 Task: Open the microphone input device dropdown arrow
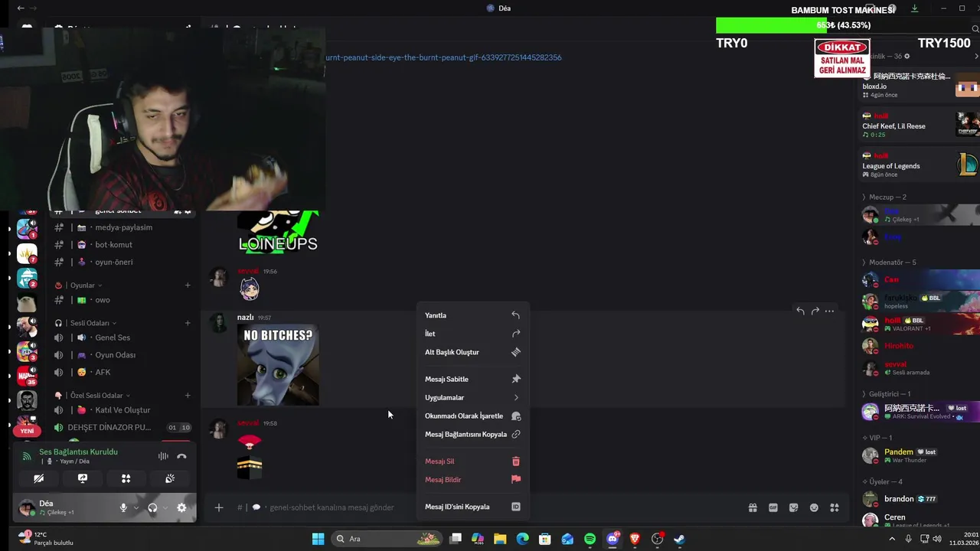[x=136, y=507]
